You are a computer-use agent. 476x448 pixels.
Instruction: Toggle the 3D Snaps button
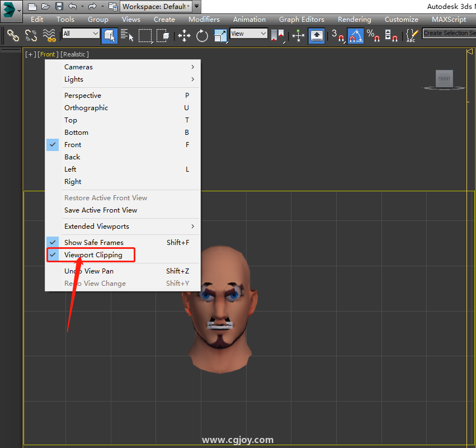tap(338, 35)
